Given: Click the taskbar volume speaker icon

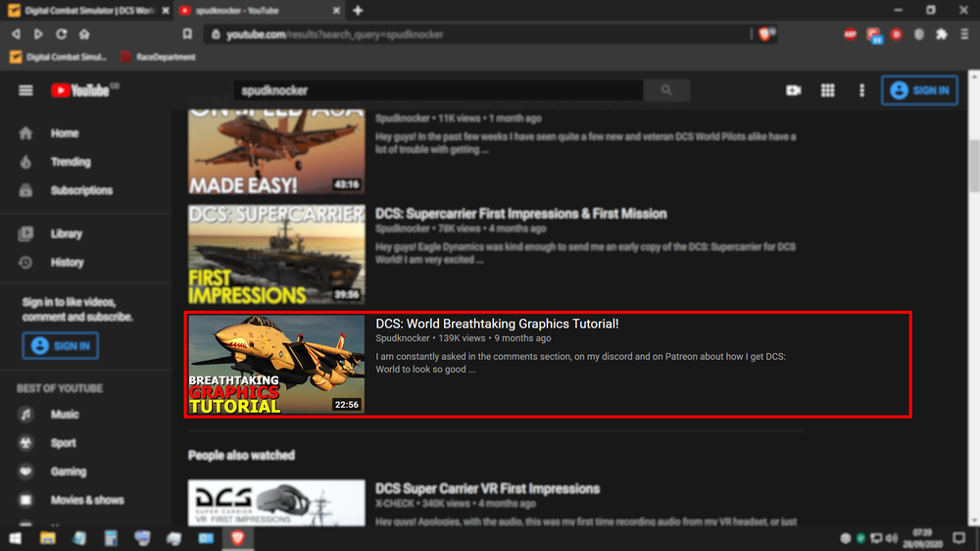Looking at the screenshot, I should 892,538.
